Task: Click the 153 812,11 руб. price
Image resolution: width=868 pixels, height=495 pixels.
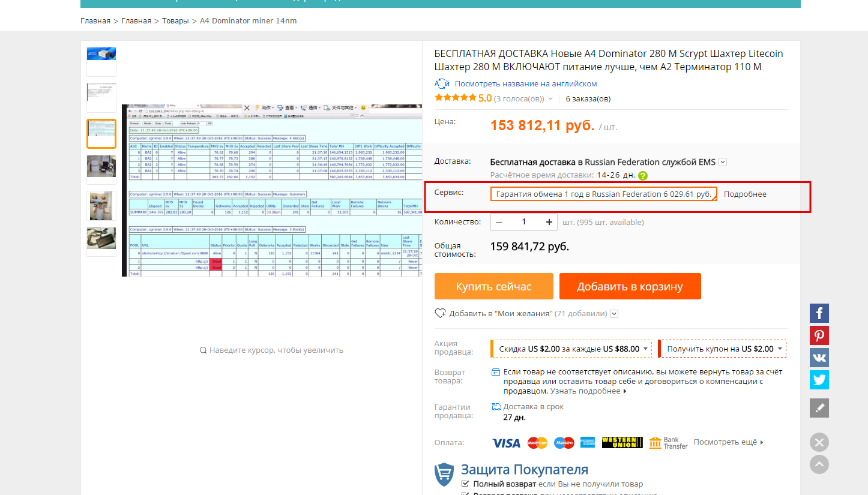Action: 543,126
